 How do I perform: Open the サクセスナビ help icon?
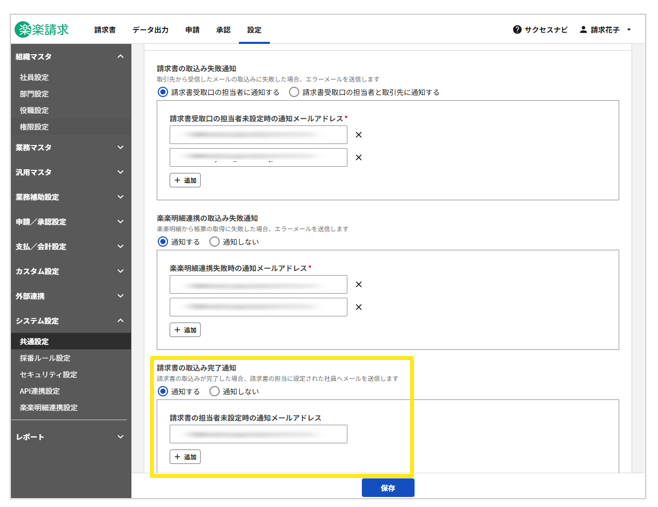(x=517, y=29)
